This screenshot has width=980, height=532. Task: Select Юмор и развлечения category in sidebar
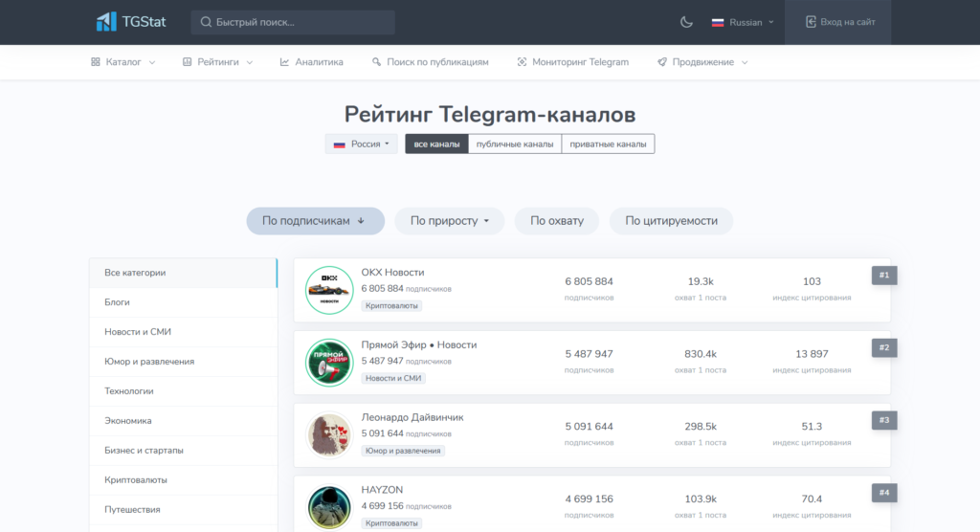tap(183, 362)
